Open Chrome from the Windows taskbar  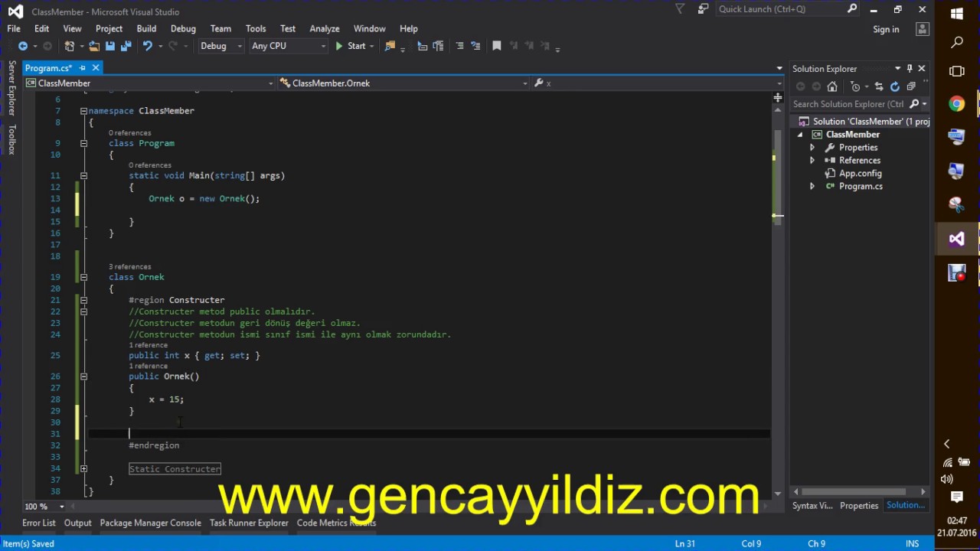coord(957,104)
